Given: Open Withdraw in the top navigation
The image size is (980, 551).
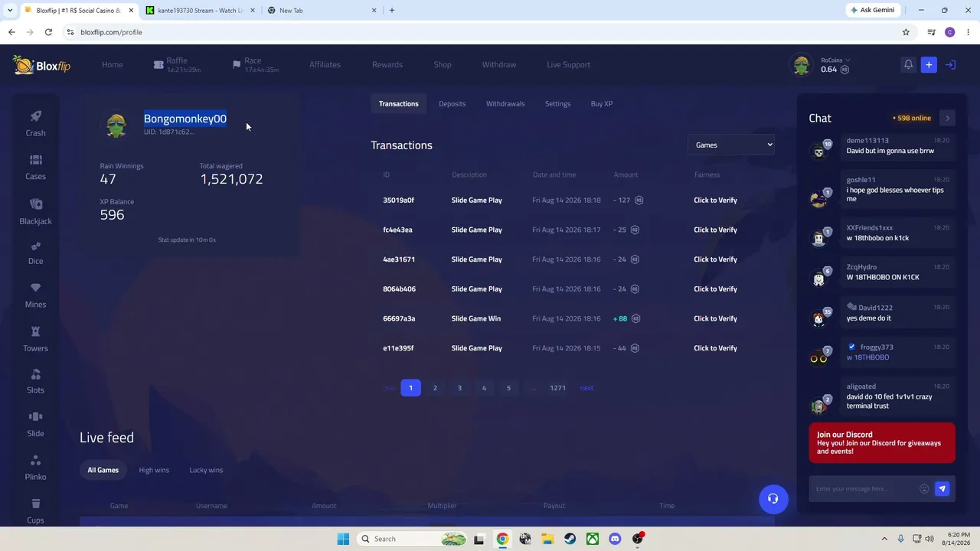Looking at the screenshot, I should pos(499,65).
